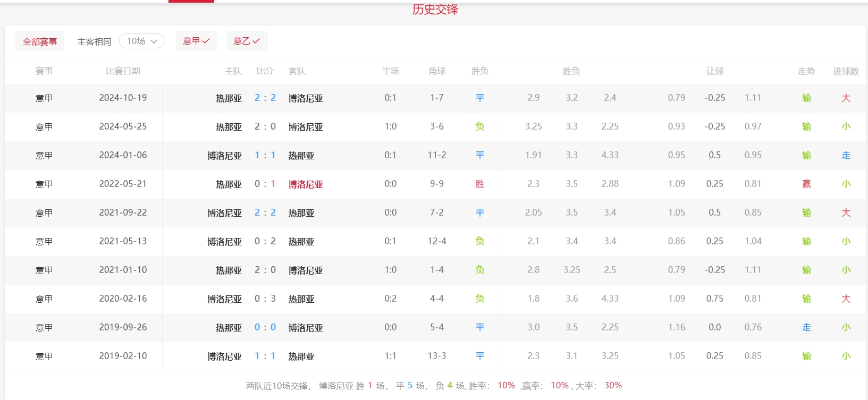Click the 0 : 0 score for 2019-09-26
Viewport: 868px width, 400px height.
pyautogui.click(x=265, y=327)
